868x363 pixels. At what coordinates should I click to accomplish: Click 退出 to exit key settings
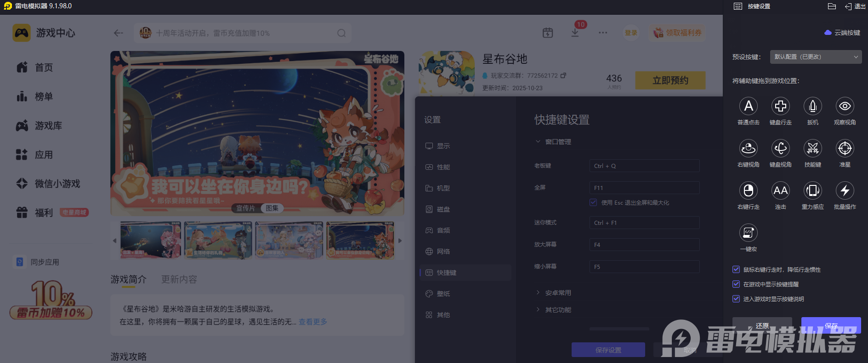[x=855, y=6]
